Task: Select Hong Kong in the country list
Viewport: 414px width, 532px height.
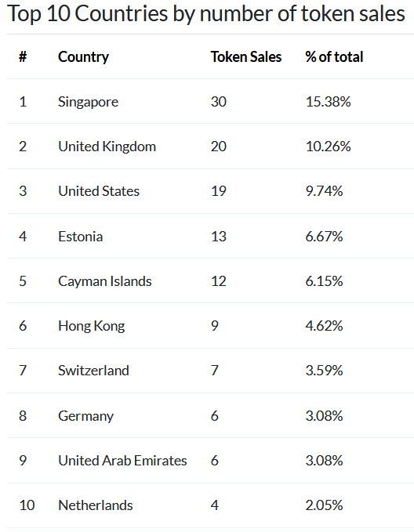Action: click(x=92, y=326)
